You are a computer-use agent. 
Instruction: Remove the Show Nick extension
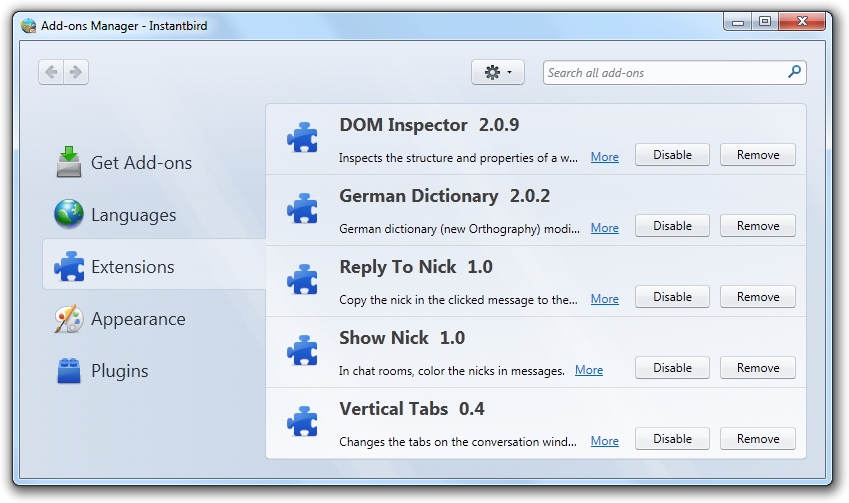(757, 368)
